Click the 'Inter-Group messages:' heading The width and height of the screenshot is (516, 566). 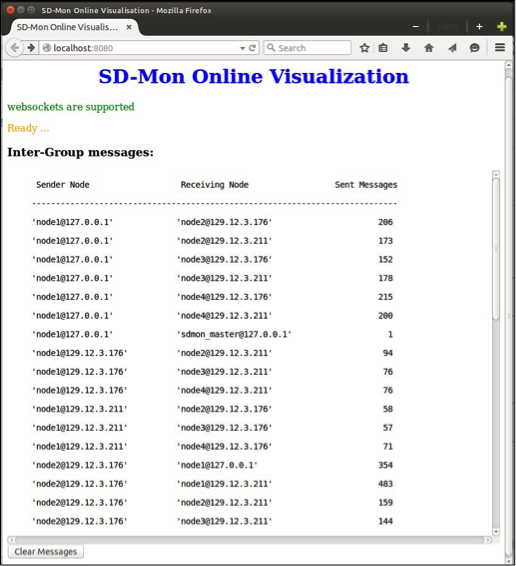[81, 152]
